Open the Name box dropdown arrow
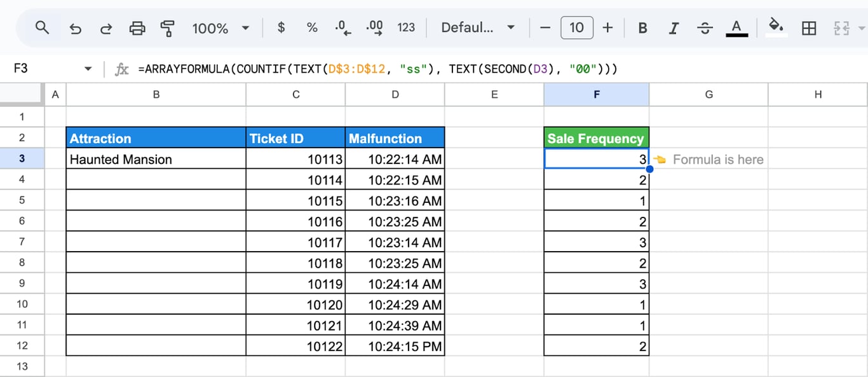This screenshot has height=377, width=868. 88,69
